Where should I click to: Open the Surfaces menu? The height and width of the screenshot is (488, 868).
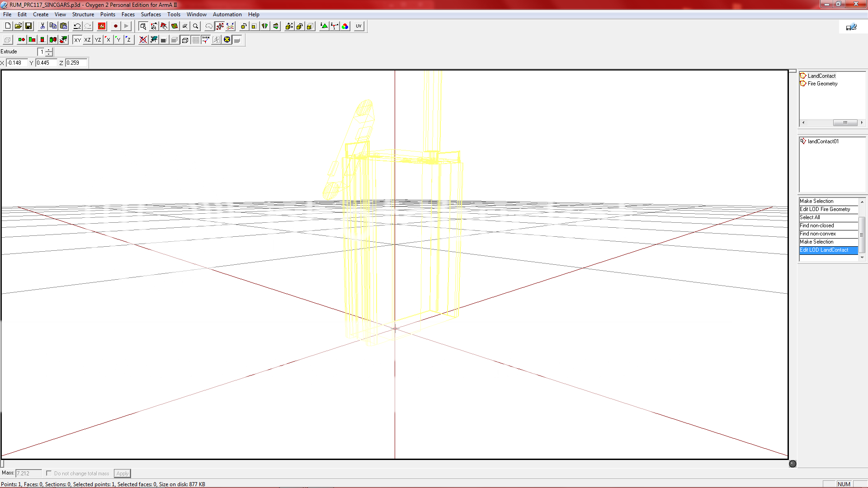[151, 14]
